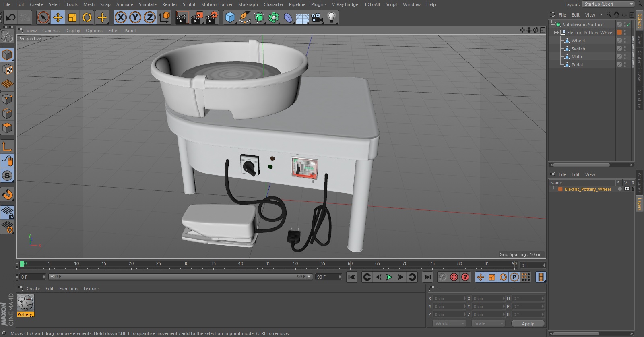Add a deformer object icon
Screen dimensions: 644x337
[288, 17]
